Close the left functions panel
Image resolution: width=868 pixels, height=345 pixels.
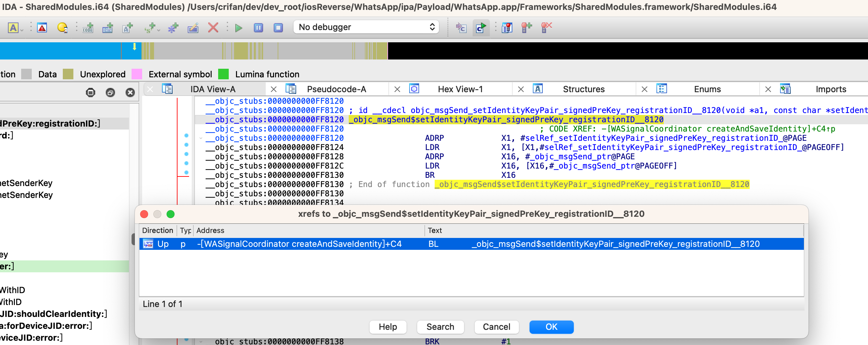coord(130,92)
